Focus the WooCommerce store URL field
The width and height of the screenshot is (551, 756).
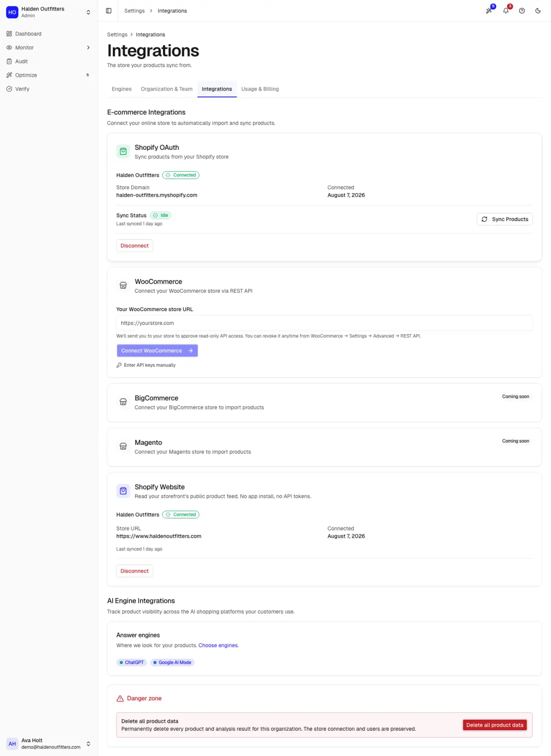pyautogui.click(x=324, y=323)
